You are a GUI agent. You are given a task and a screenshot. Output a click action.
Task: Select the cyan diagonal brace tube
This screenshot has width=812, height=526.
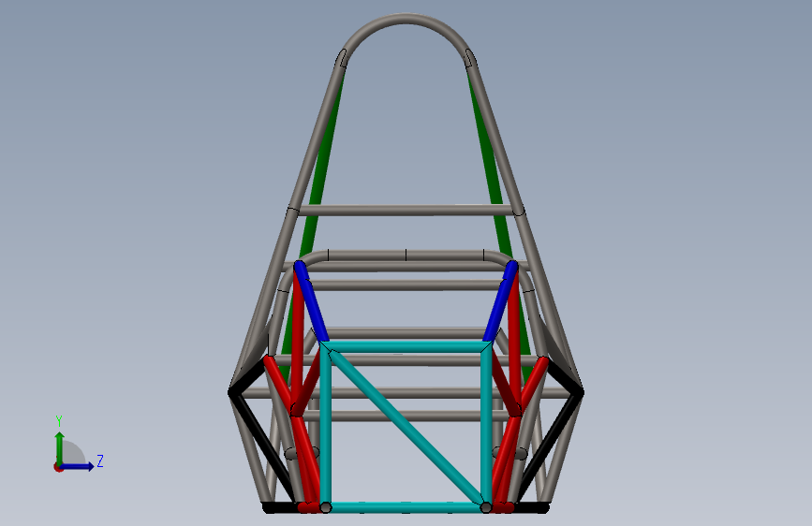coord(407,428)
